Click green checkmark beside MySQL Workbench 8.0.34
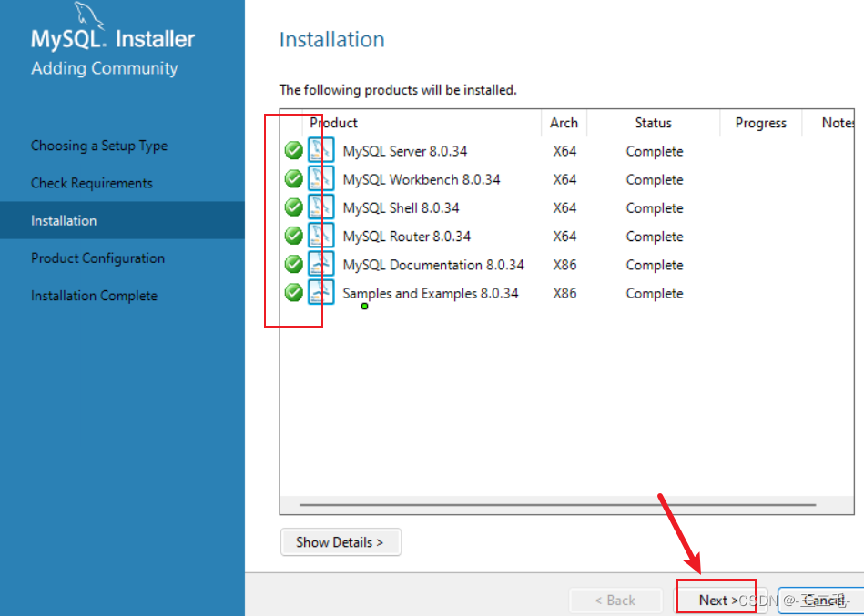 pos(294,179)
